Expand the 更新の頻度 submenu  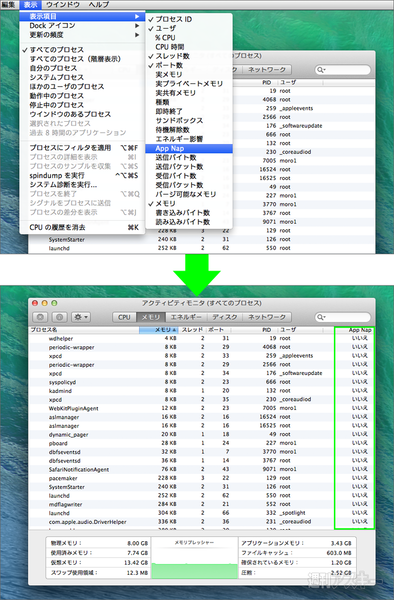[82, 35]
